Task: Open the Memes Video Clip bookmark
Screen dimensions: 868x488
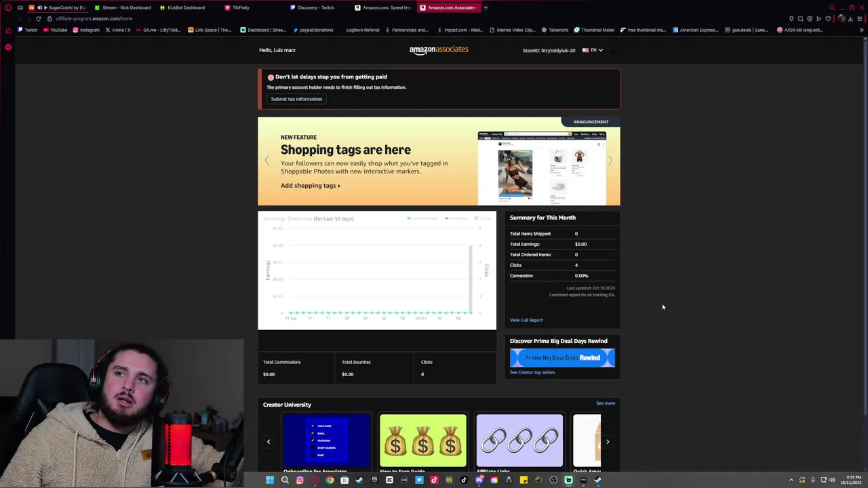Action: tap(512, 30)
